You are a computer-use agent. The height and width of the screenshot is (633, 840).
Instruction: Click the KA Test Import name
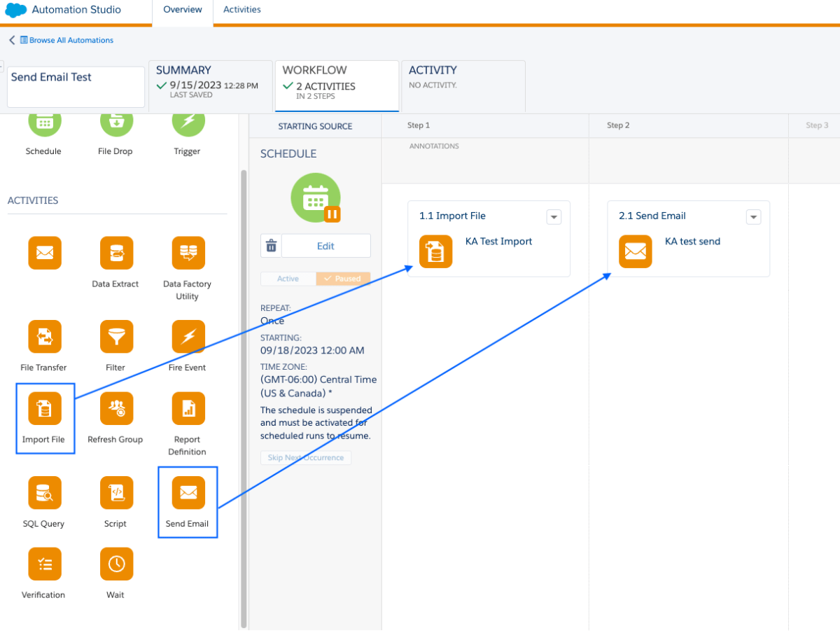click(x=499, y=242)
